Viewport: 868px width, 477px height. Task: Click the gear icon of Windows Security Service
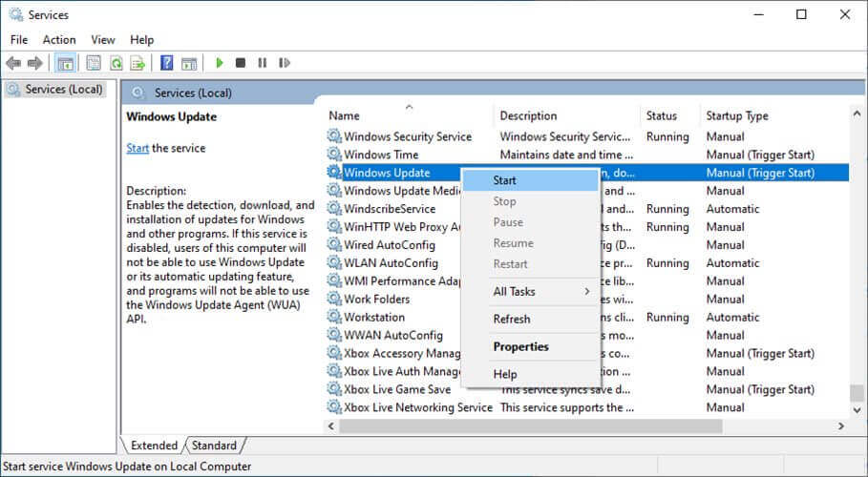(334, 136)
